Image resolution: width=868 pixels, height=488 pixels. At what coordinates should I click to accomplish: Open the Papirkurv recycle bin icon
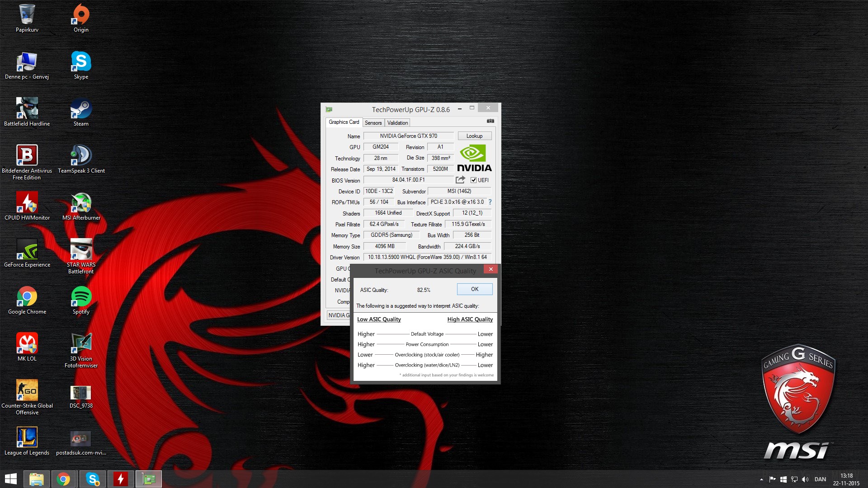pyautogui.click(x=27, y=18)
